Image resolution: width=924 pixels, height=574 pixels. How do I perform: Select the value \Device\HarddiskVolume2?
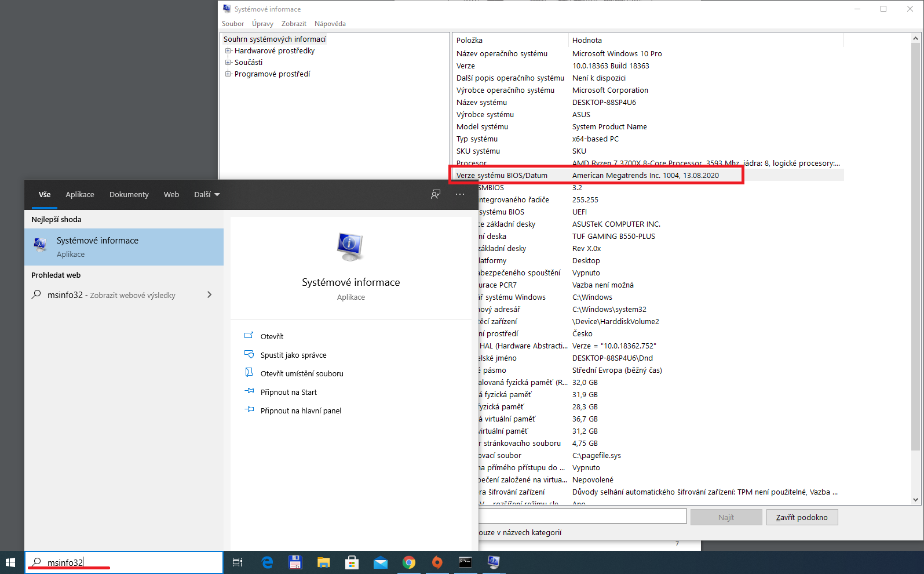(616, 321)
